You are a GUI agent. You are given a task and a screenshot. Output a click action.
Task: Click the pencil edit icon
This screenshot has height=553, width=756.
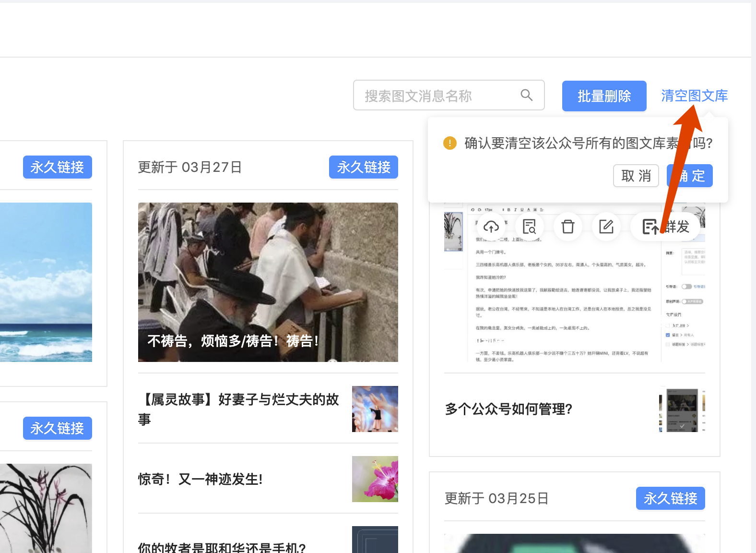click(606, 227)
